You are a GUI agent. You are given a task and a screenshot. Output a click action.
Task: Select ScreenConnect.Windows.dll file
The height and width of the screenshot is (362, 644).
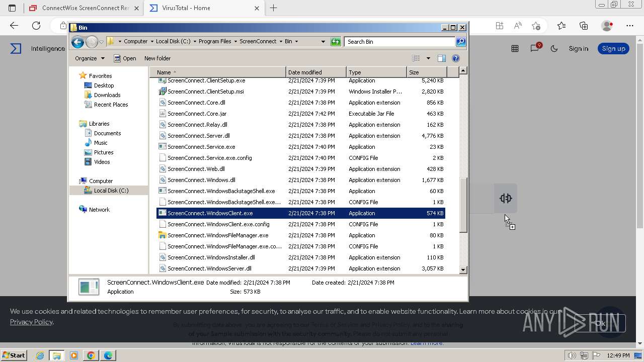[301, 180]
